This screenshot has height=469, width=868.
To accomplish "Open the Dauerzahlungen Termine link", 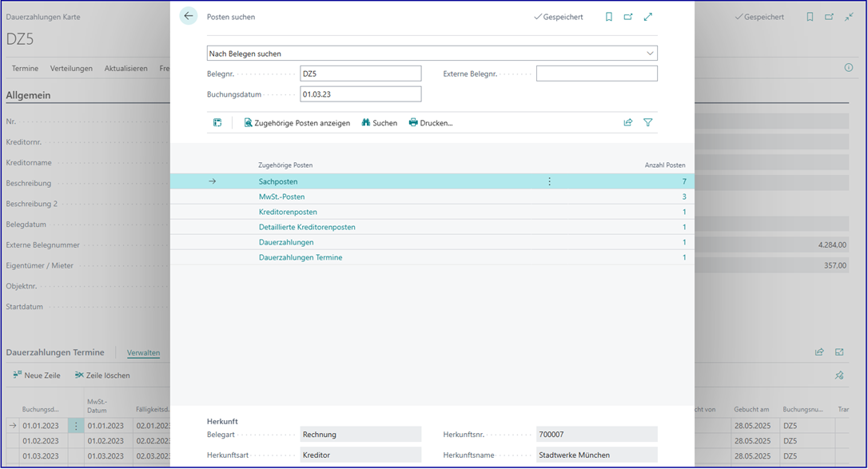I will click(301, 257).
